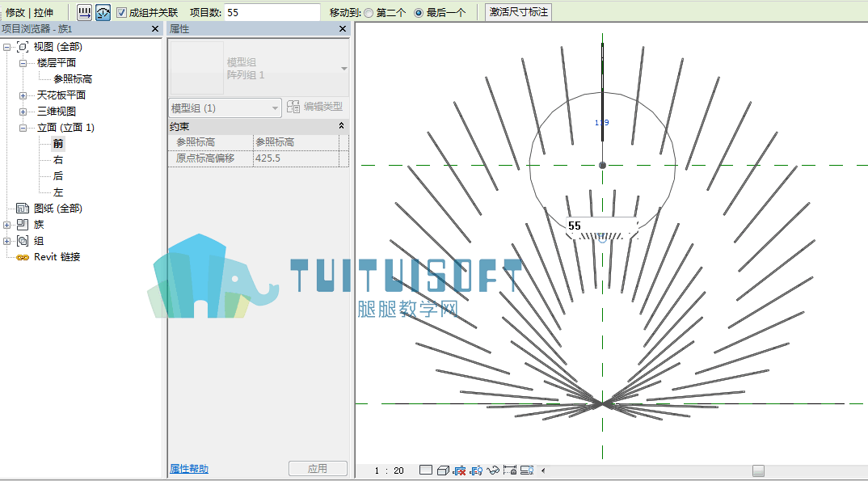Viewport: 868px width, 481px height.
Task: Toggle the reveal constraints icon
Action: [510, 470]
